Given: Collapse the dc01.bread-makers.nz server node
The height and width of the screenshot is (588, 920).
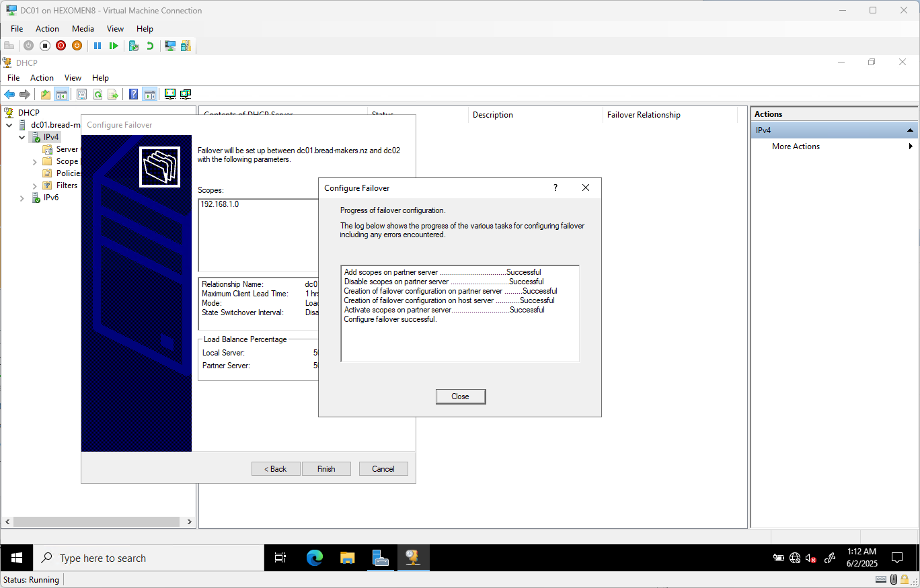Looking at the screenshot, I should tap(9, 124).
